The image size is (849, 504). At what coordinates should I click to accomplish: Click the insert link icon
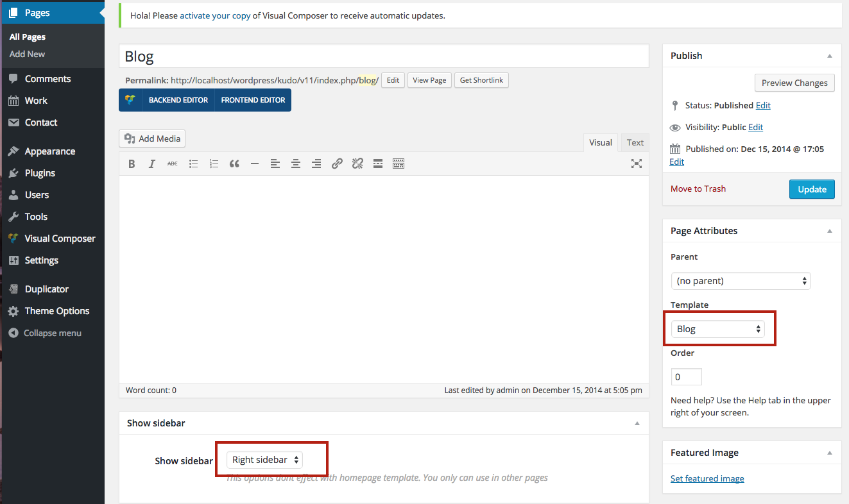pyautogui.click(x=337, y=164)
